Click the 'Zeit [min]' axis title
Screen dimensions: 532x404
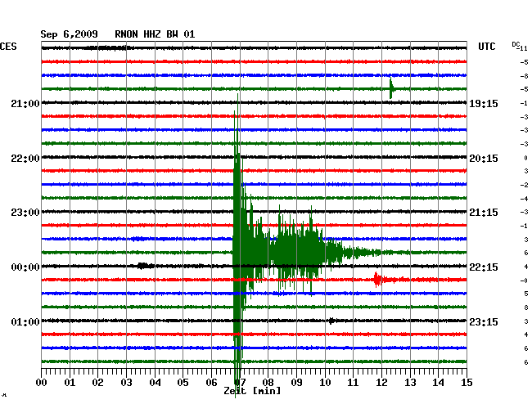252,391
